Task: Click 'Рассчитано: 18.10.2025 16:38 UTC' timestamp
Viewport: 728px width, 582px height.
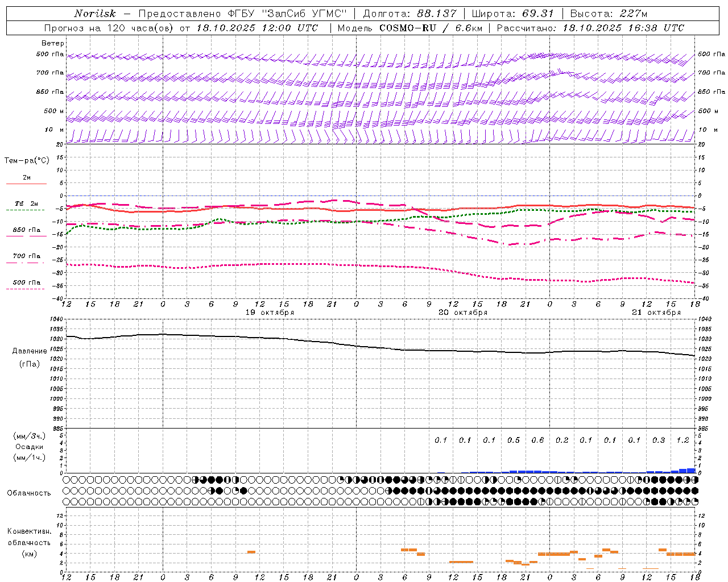Action: [x=590, y=28]
